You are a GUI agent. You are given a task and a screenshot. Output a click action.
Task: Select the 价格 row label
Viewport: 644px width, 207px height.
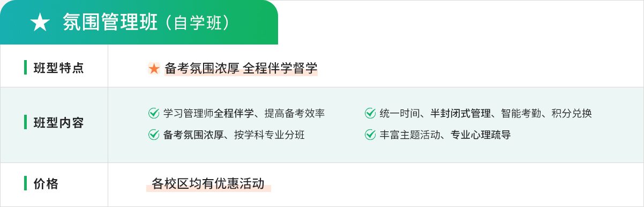pyautogui.click(x=46, y=184)
